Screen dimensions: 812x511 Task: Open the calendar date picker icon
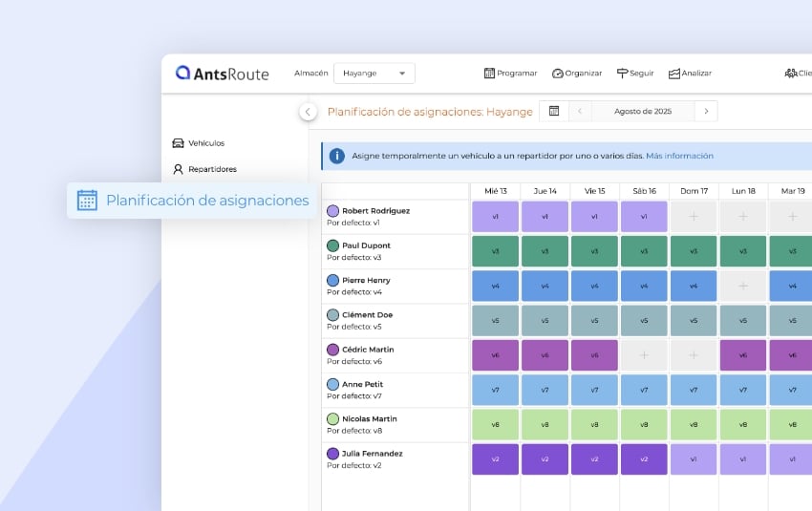point(553,112)
